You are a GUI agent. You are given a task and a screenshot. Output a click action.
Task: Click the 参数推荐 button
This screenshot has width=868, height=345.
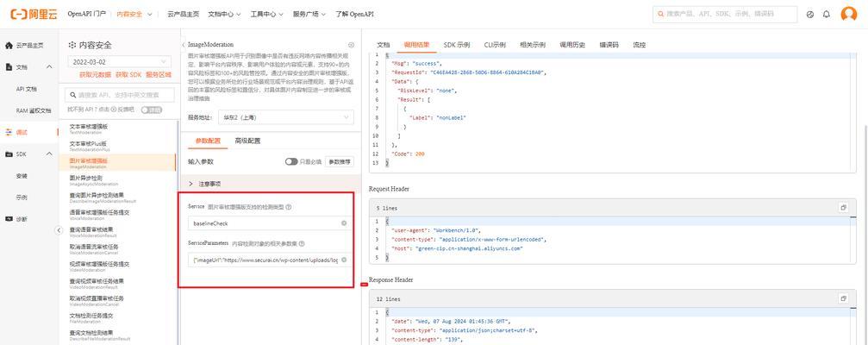340,161
